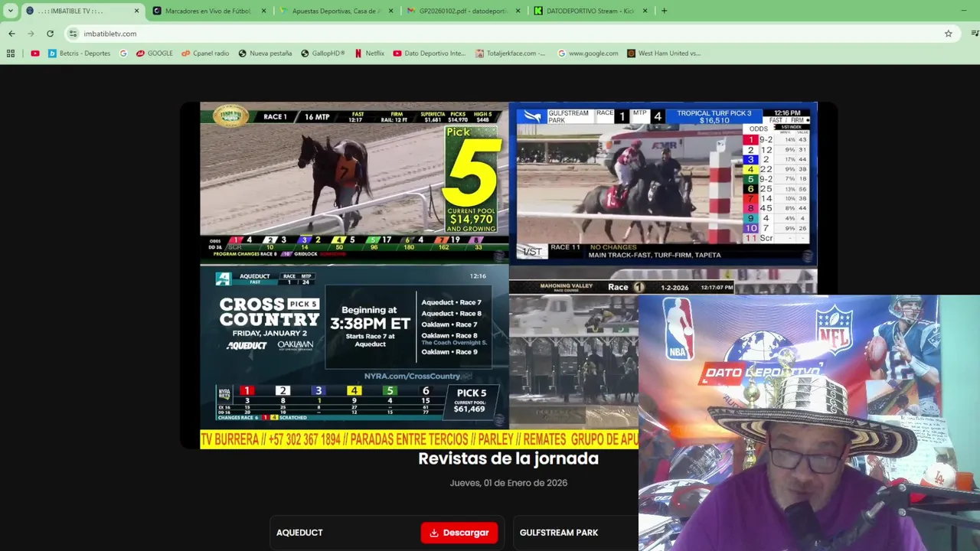The height and width of the screenshot is (551, 980).
Task: Open a new browser tab
Action: click(664, 11)
